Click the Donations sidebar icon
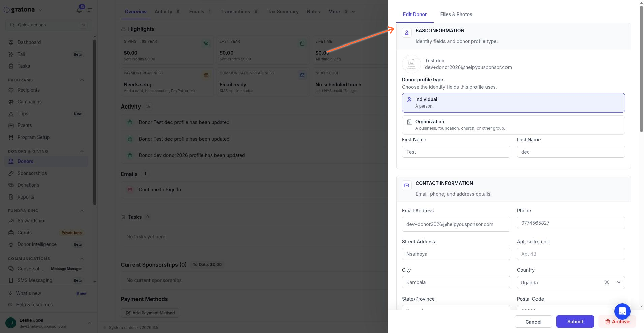 pos(11,185)
